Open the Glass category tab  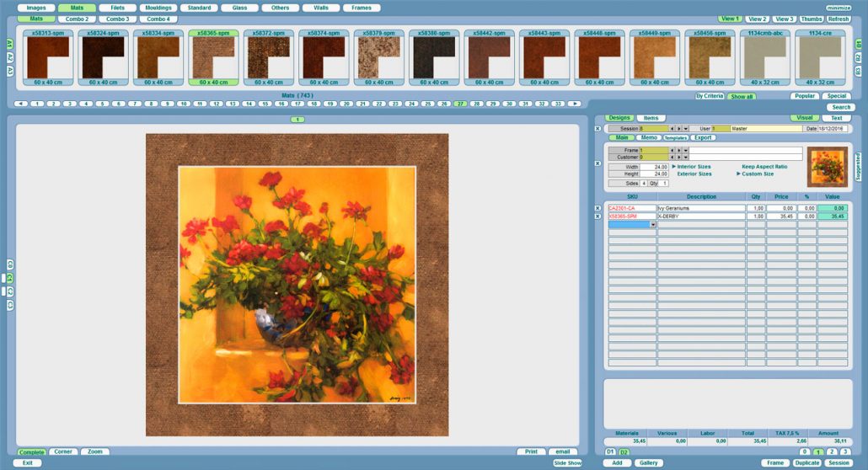pos(239,8)
